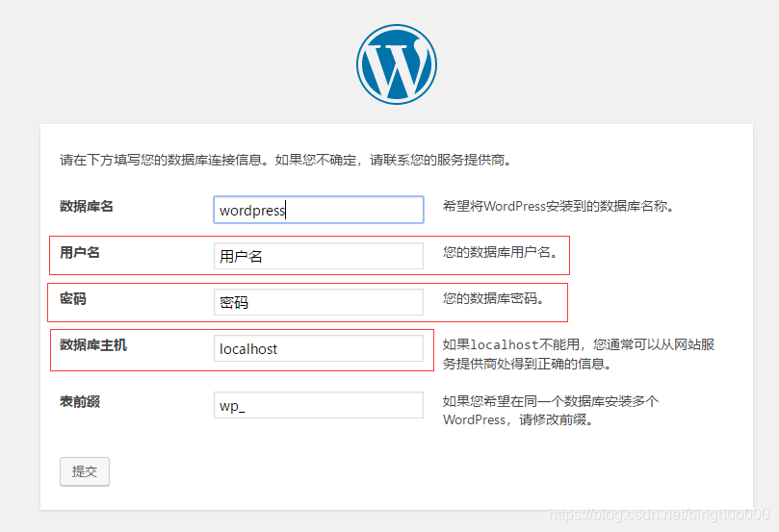The width and height of the screenshot is (779, 532).
Task: Click the description 您的数据库用户名。
Action: pyautogui.click(x=501, y=252)
